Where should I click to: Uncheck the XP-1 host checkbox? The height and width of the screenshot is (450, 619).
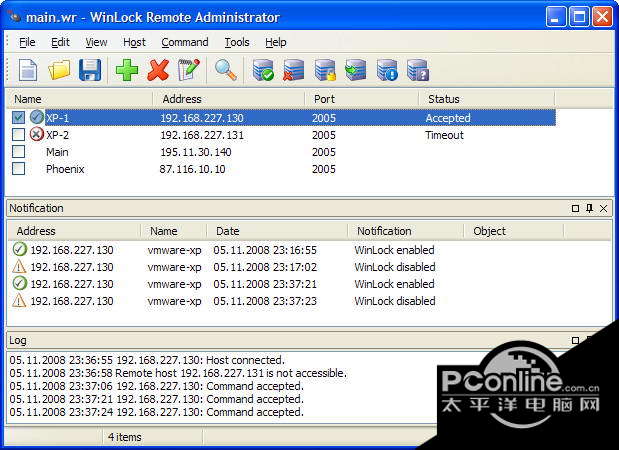tap(19, 117)
